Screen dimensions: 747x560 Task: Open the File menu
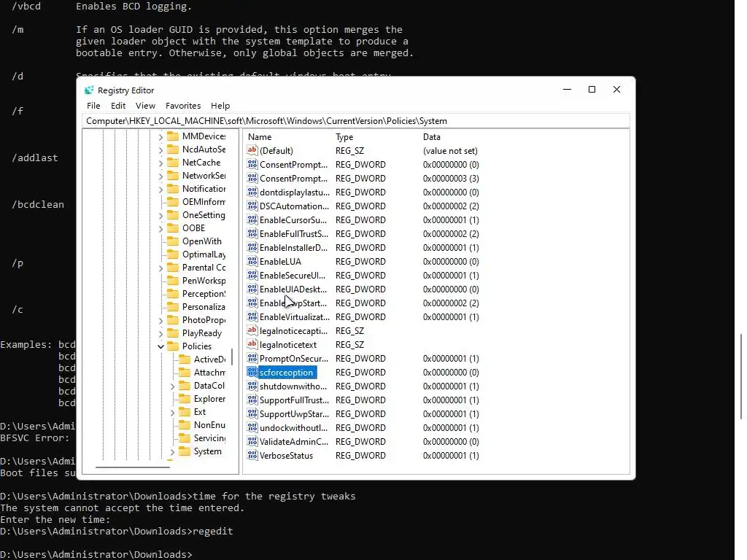coord(93,106)
